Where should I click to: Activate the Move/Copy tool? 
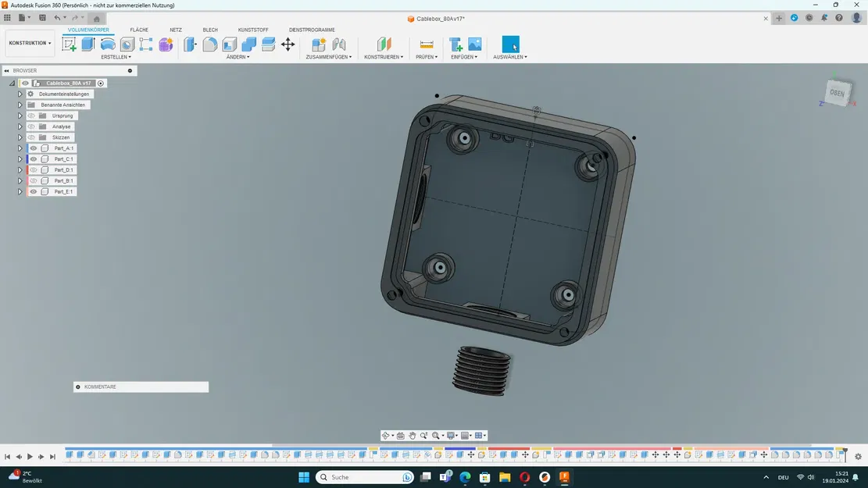289,44
